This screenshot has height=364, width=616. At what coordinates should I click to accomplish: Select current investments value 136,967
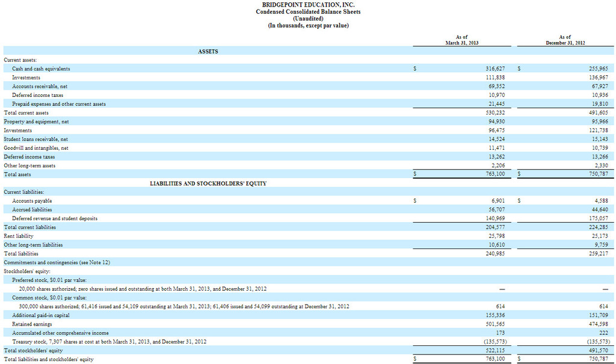[599, 78]
